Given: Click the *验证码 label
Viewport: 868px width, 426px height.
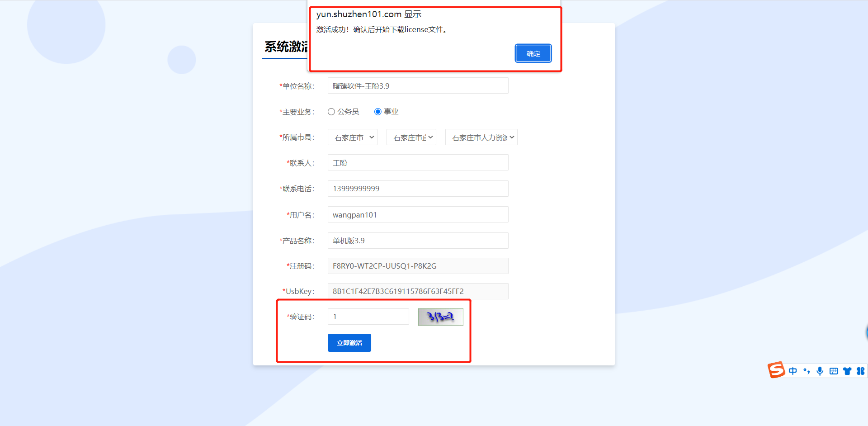Looking at the screenshot, I should click(x=300, y=317).
